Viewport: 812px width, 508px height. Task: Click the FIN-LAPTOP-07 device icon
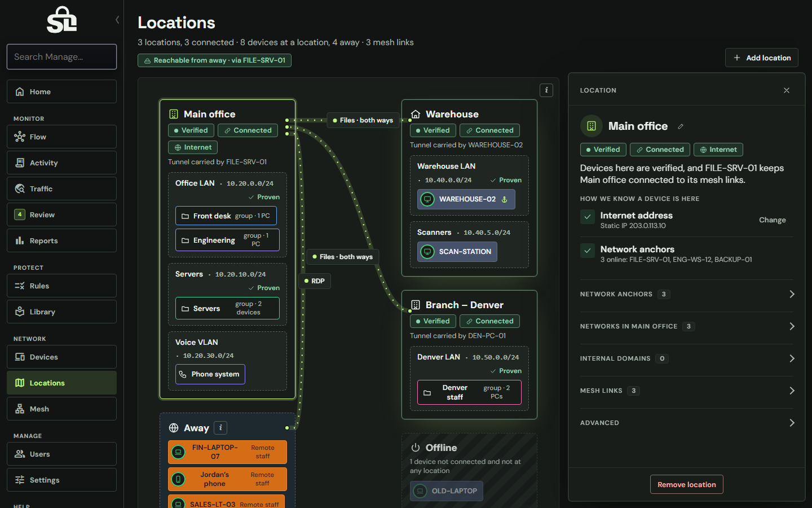pos(178,452)
